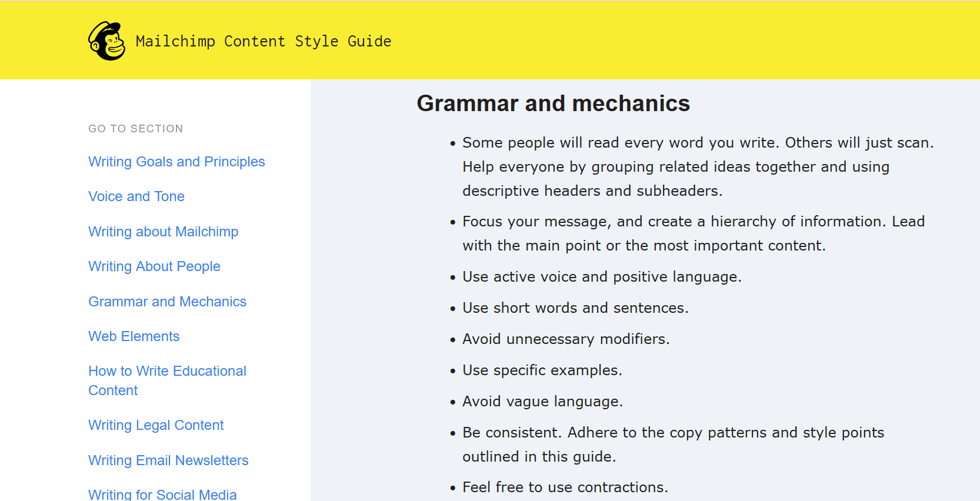Click the 'Use specific examples' bullet text
Viewport: 980px width, 501px height.
coord(542,370)
